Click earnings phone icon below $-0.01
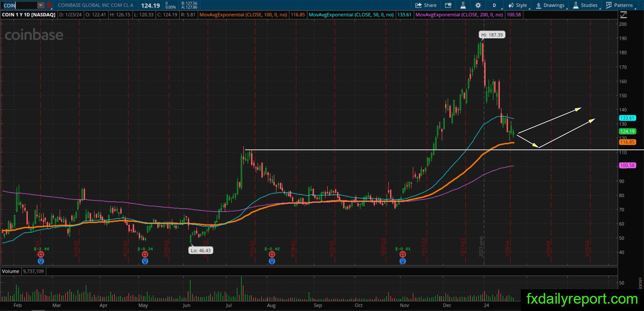The height and width of the screenshot is (311, 644). pyautogui.click(x=403, y=254)
